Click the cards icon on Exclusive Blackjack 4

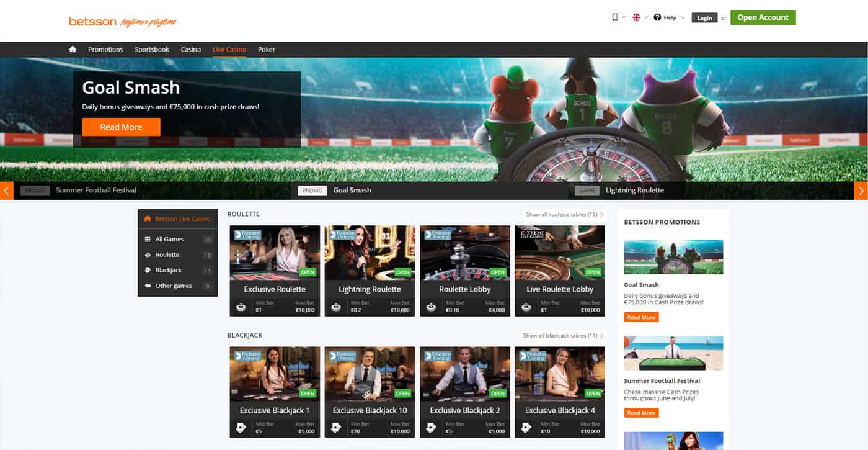click(x=526, y=428)
